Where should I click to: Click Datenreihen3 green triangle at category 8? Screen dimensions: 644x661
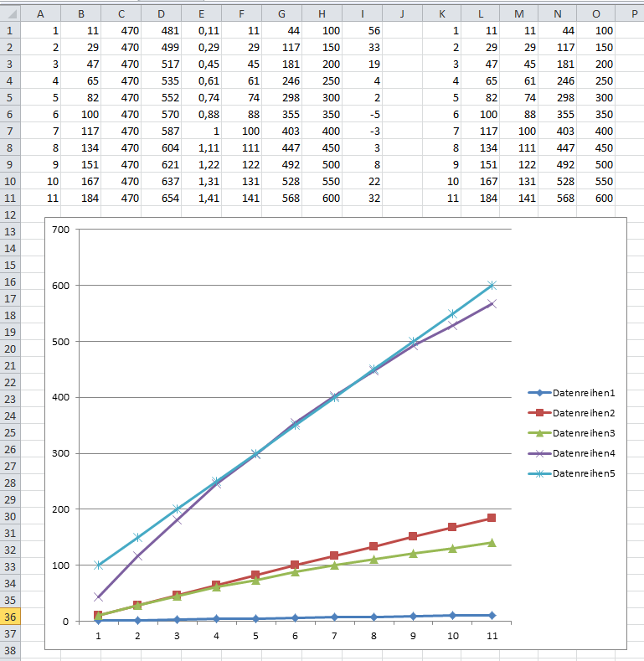[x=374, y=559]
